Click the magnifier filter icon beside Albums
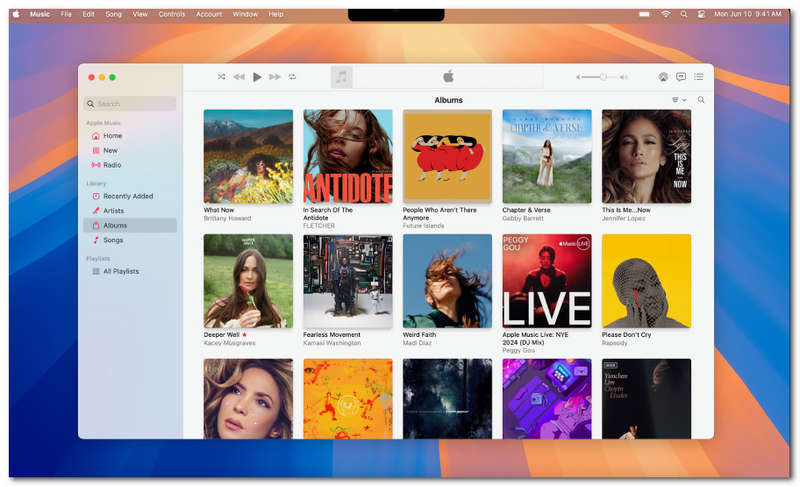Image resolution: width=800 pixels, height=487 pixels. [x=701, y=100]
